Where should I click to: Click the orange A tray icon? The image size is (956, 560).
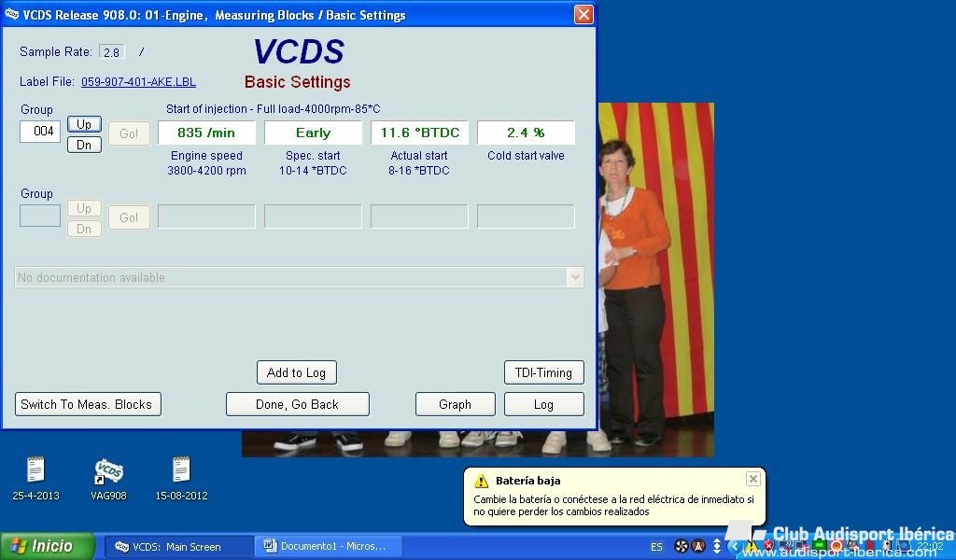[x=697, y=546]
